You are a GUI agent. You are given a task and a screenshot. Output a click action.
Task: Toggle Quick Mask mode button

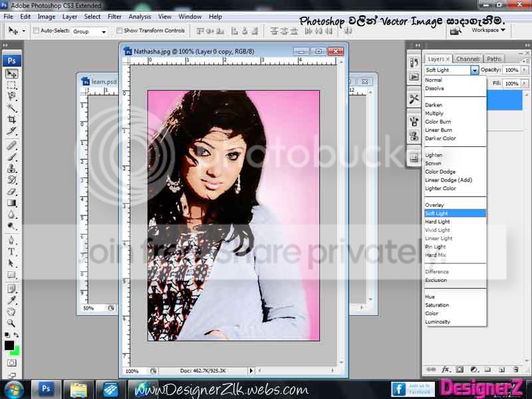point(11,363)
